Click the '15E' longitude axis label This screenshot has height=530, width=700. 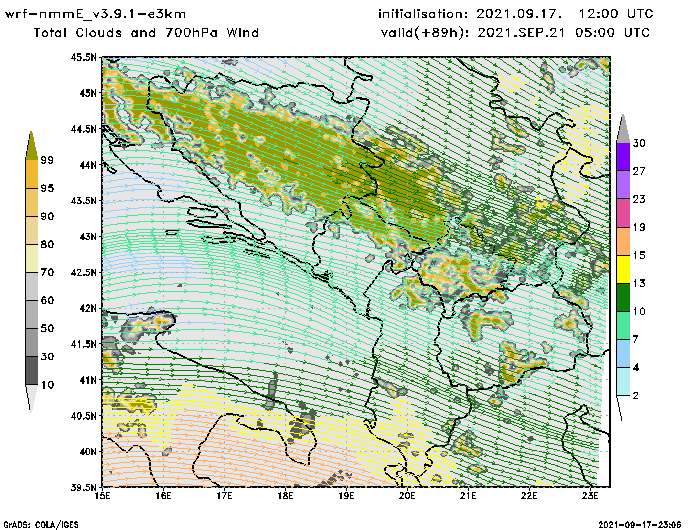tap(103, 496)
